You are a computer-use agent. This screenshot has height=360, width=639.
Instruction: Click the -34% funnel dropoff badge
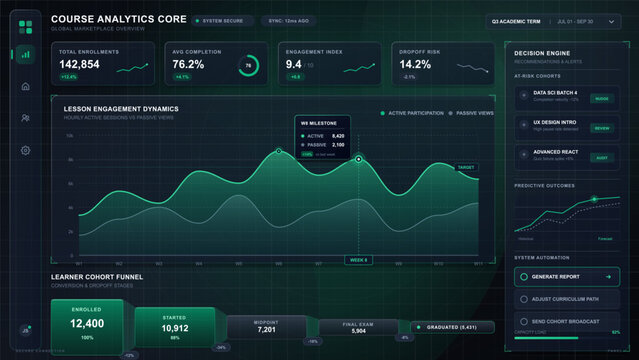coord(221,347)
